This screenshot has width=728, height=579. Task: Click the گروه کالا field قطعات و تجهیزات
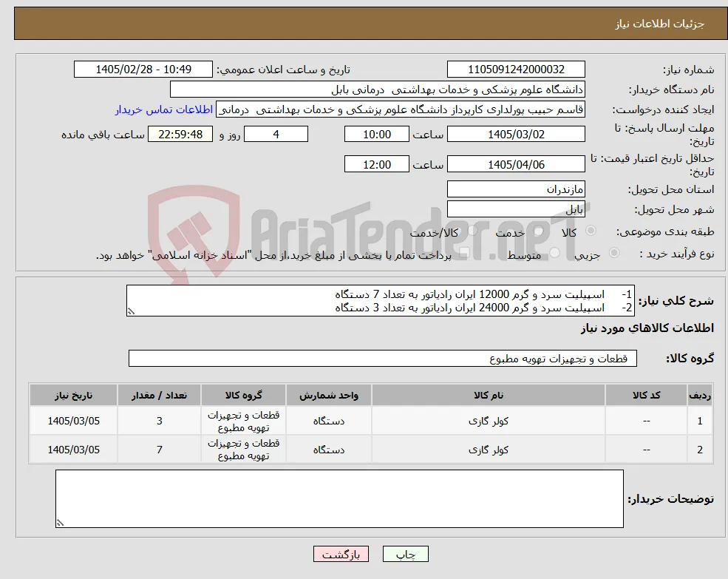(x=383, y=359)
